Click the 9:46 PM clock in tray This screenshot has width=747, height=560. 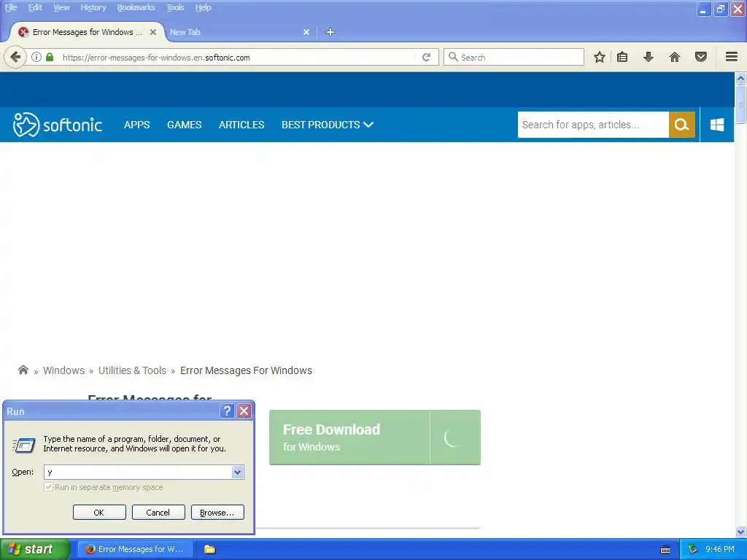tap(720, 549)
